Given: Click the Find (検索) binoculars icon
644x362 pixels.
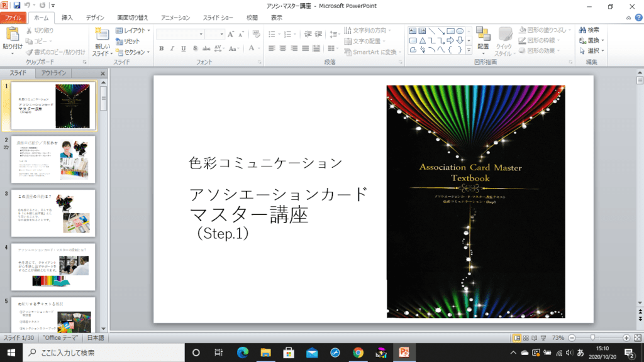Looking at the screenshot, I should pyautogui.click(x=589, y=30).
